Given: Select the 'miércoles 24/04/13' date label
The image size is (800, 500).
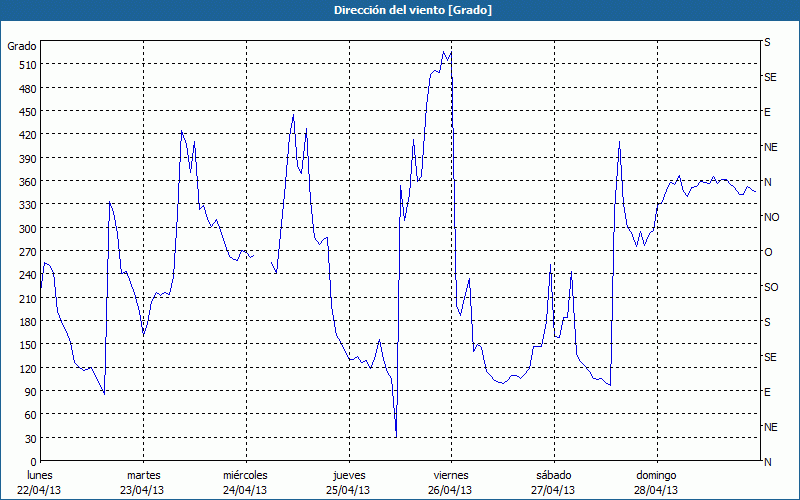Looking at the screenshot, I should tap(245, 482).
